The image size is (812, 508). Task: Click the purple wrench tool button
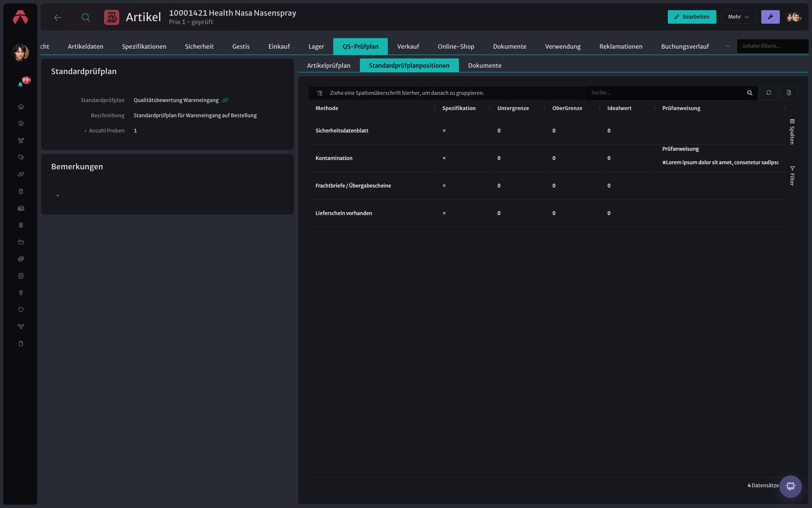click(770, 17)
